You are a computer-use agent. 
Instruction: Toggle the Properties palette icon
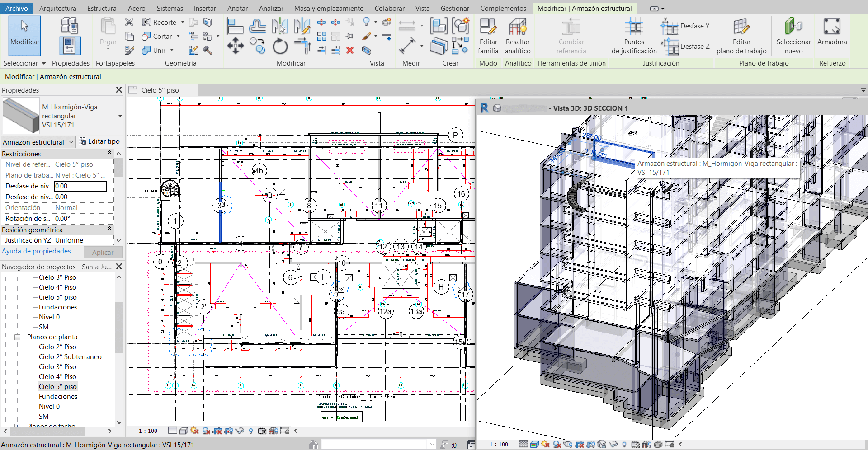tap(70, 46)
